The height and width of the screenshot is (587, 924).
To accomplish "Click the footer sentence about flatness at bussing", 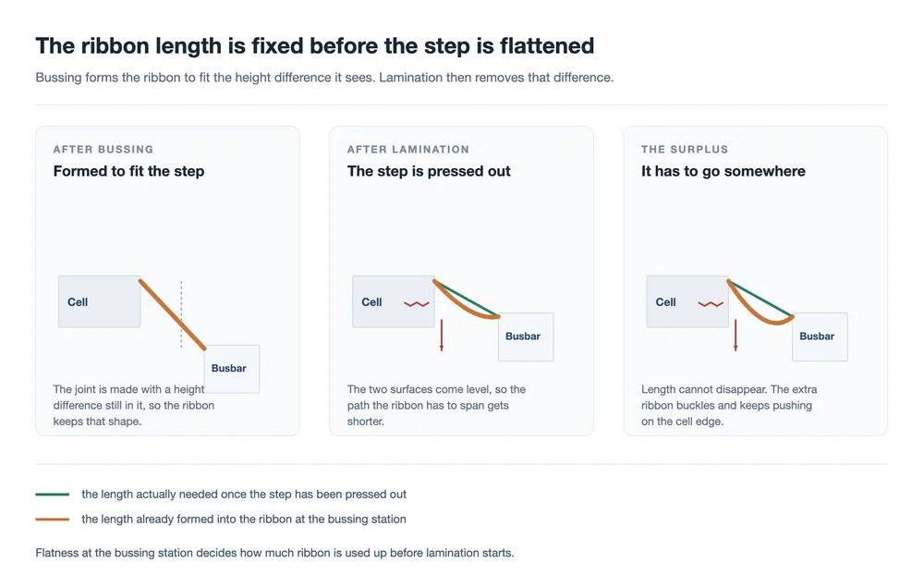I will tap(274, 553).
